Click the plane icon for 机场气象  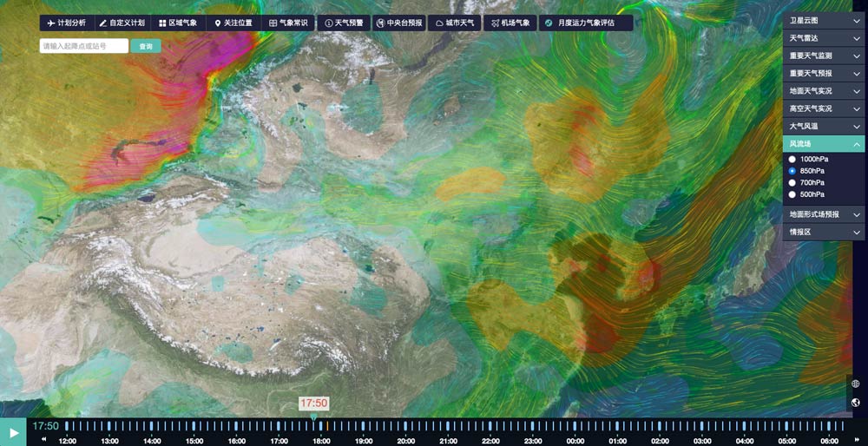coord(495,23)
